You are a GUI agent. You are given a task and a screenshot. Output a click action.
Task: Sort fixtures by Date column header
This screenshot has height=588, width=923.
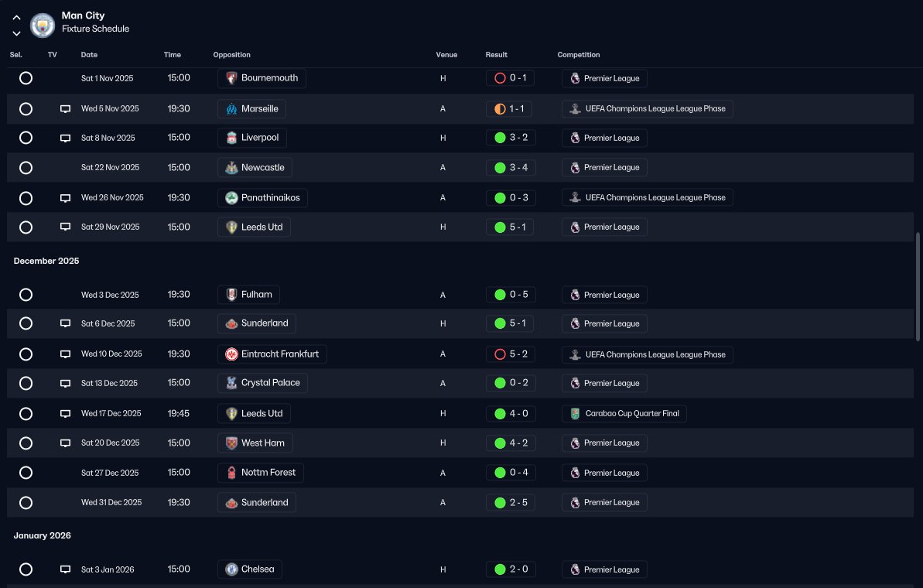(x=89, y=55)
